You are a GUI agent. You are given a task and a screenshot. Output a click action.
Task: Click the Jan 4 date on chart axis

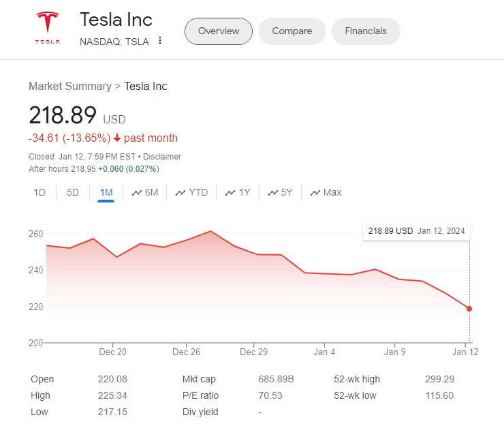(324, 352)
